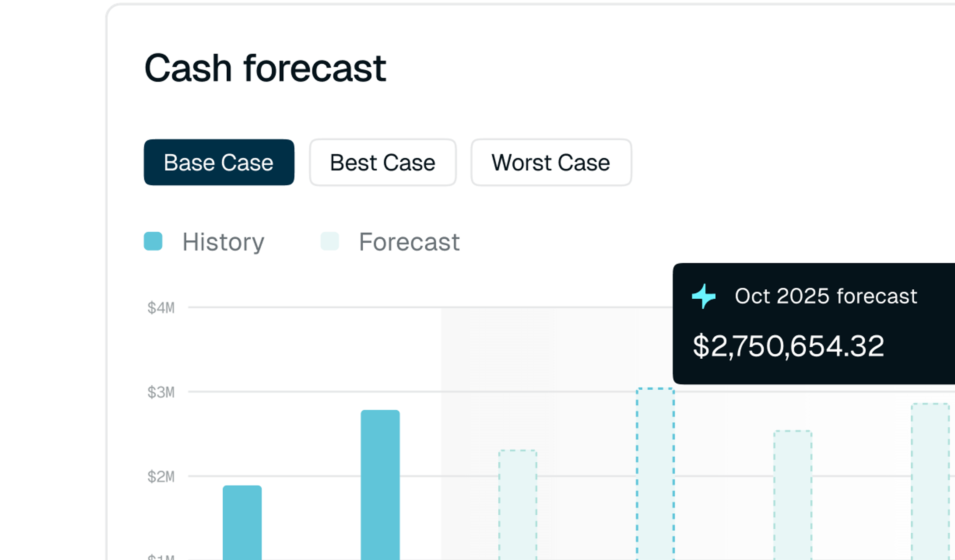Toggle the History legend label
Viewport: 955px width, 560px height.
coord(223,242)
